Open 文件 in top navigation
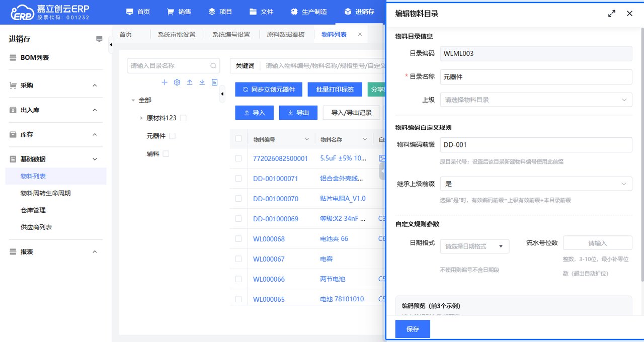The width and height of the screenshot is (644, 342). click(262, 12)
